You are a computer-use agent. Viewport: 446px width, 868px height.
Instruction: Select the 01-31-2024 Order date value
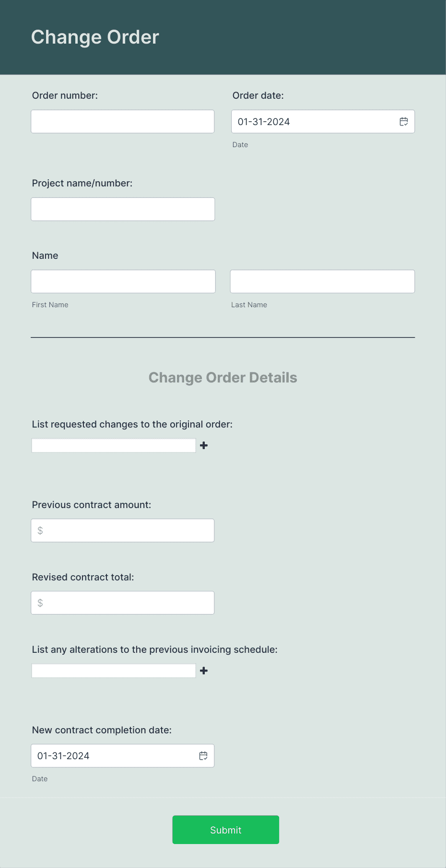[264, 121]
